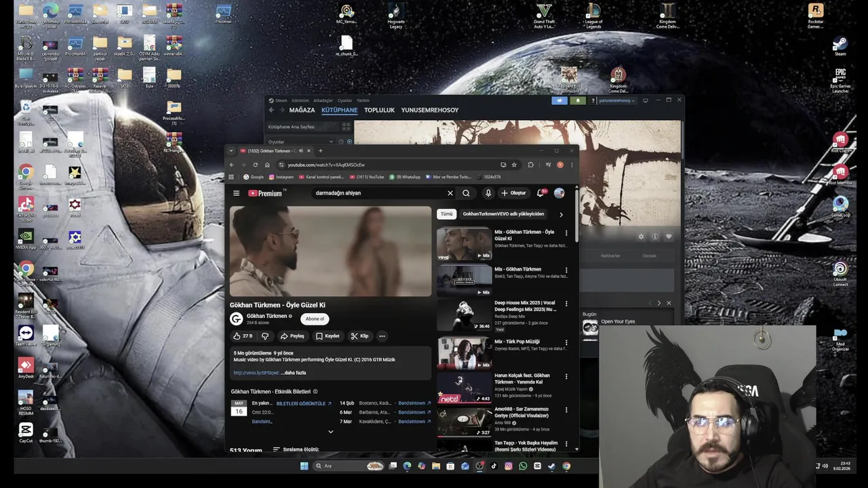Click the YouTube Premium logo

click(x=265, y=193)
